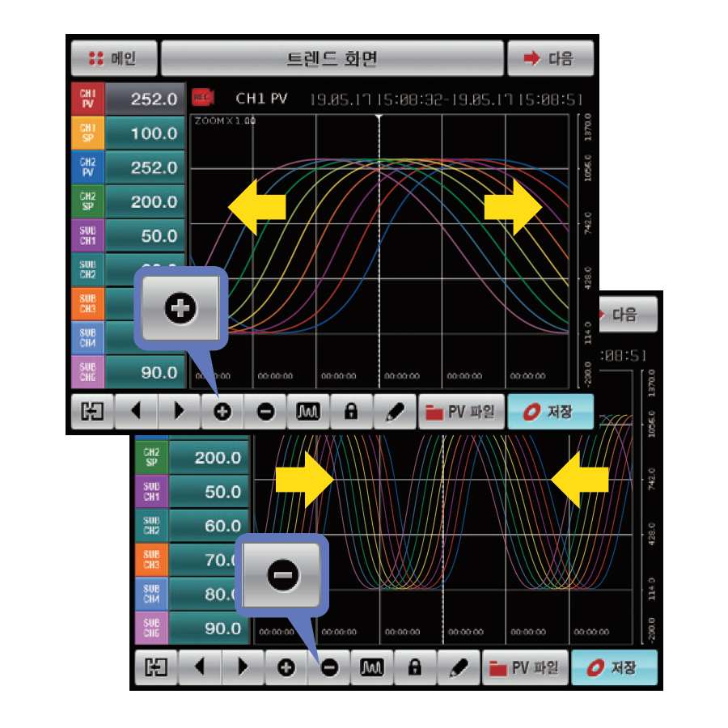
Task: Click the 다음 button in lower screen
Action: 628,315
